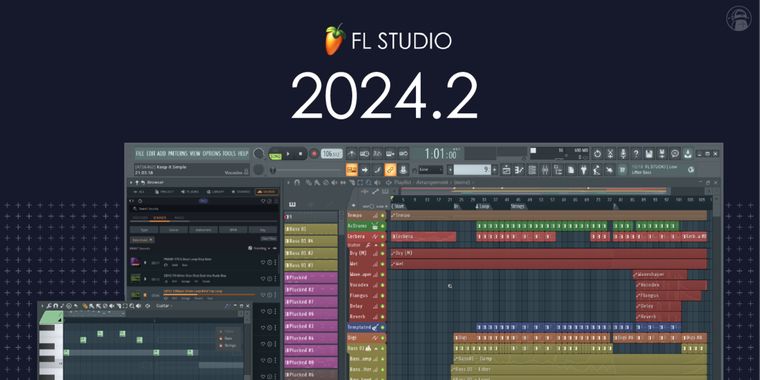Mute the AcDrums track
Screen dimensions: 760x380
click(x=382, y=226)
